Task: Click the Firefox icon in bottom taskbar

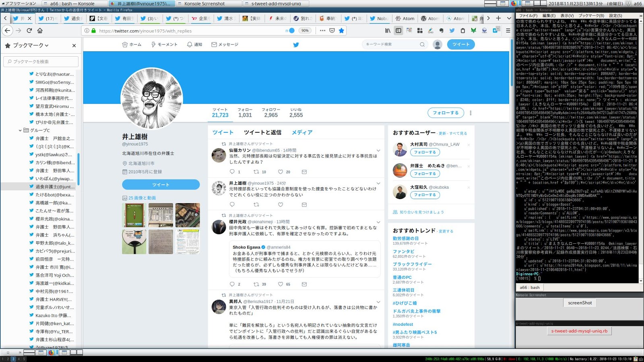Action: [51, 353]
